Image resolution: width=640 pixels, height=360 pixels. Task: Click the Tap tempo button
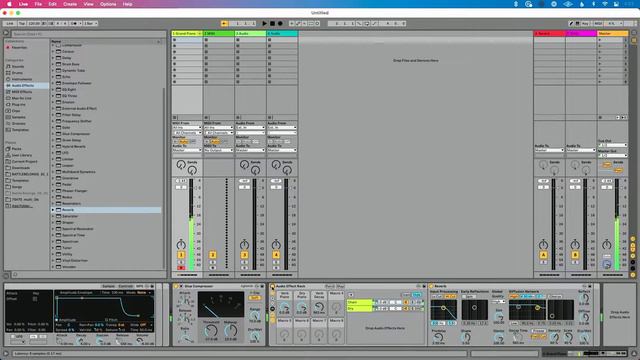(22, 24)
